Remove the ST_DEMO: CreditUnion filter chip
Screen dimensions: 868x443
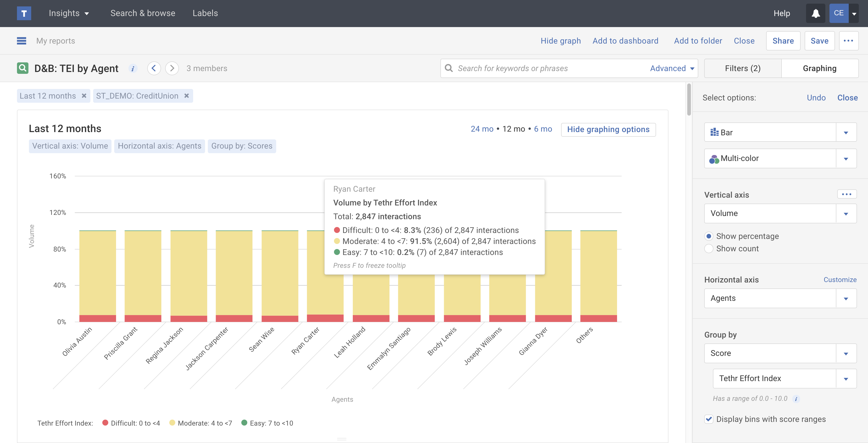186,96
